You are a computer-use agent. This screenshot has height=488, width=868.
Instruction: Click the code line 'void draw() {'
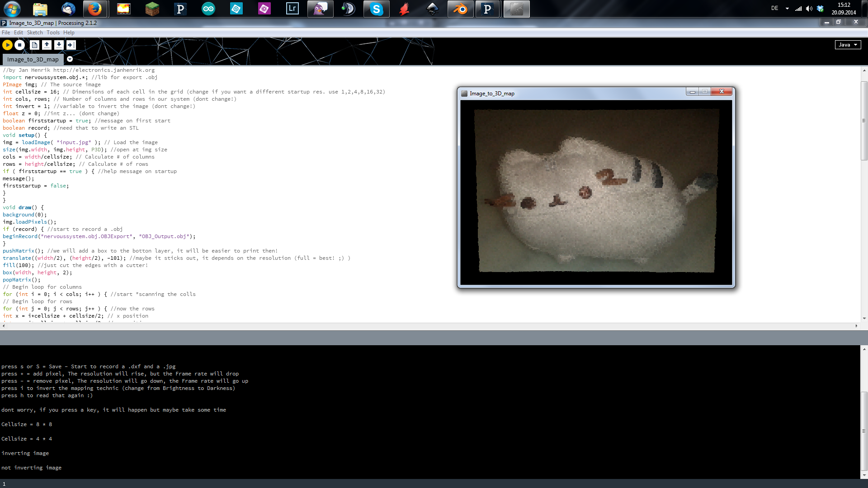point(23,207)
